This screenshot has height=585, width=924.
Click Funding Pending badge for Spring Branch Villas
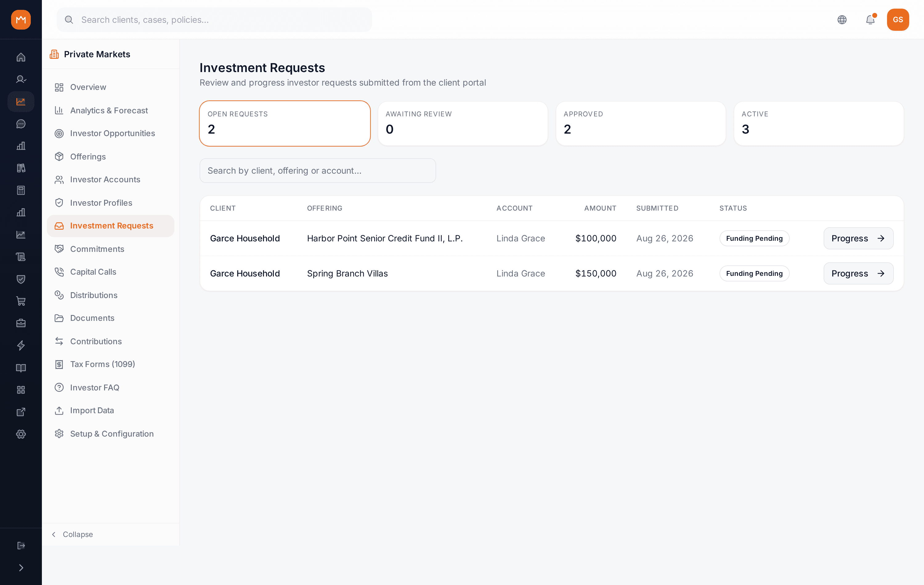coord(754,273)
